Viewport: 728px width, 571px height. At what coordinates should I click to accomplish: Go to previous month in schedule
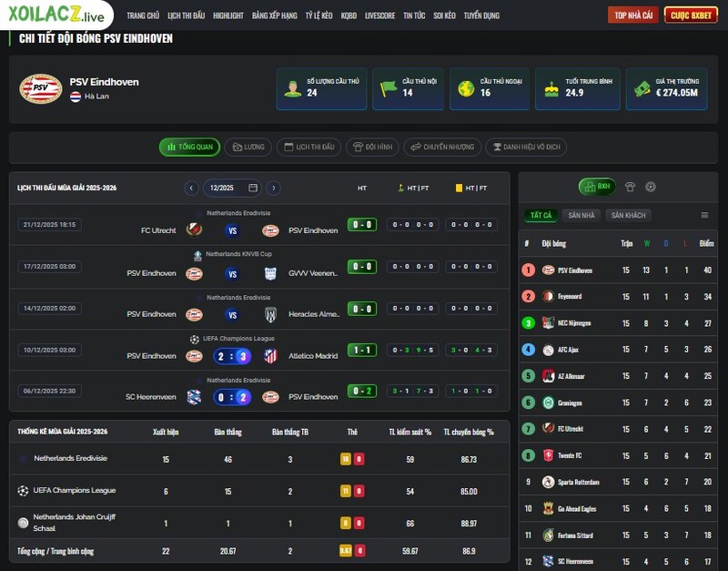pos(191,188)
